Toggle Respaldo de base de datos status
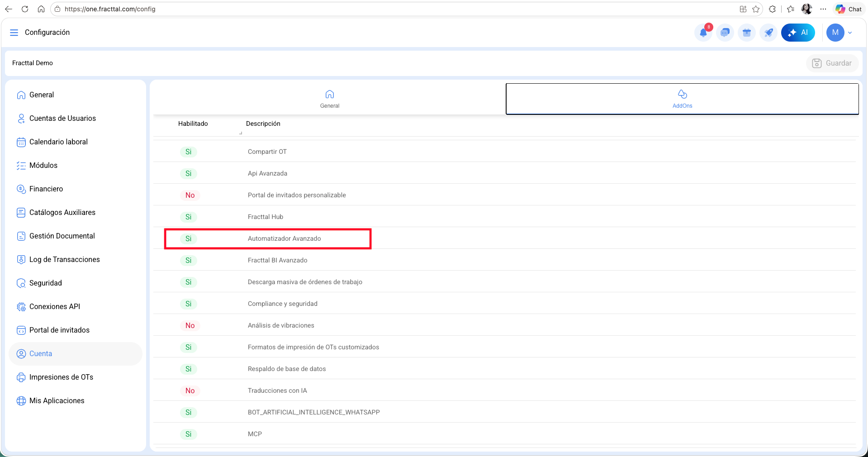Image resolution: width=868 pixels, height=457 pixels. pyautogui.click(x=189, y=369)
